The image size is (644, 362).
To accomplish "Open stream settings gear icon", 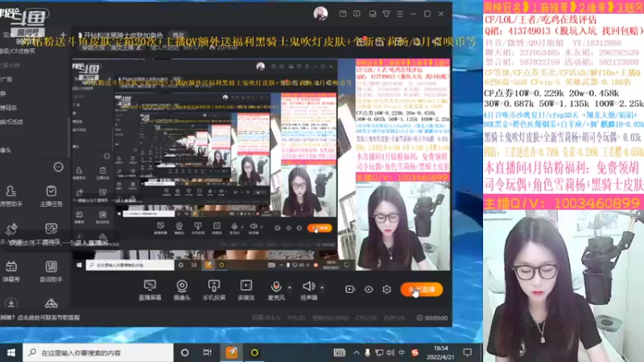I will (x=386, y=290).
